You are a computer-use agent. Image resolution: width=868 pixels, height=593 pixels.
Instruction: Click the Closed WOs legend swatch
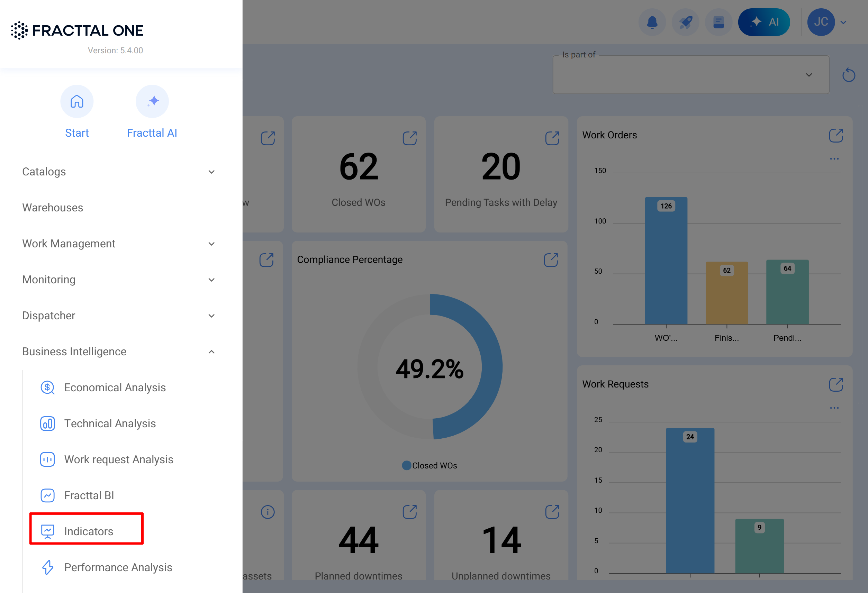[x=406, y=466]
